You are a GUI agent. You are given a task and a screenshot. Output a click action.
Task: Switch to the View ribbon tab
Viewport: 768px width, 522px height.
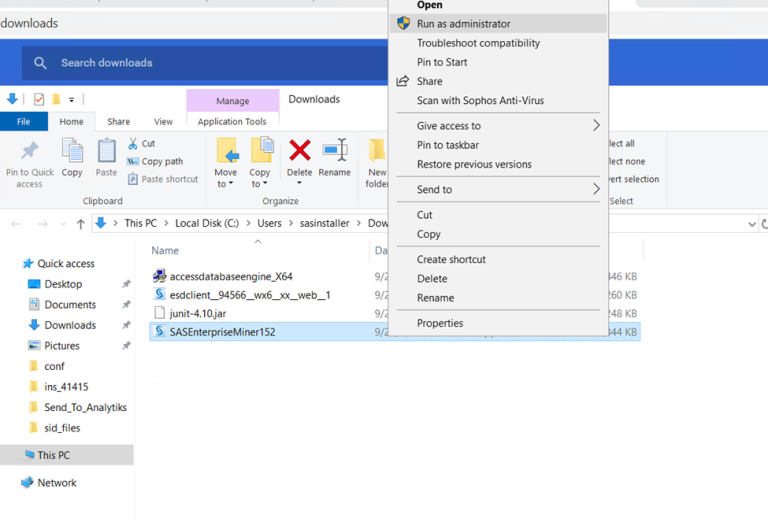(163, 121)
